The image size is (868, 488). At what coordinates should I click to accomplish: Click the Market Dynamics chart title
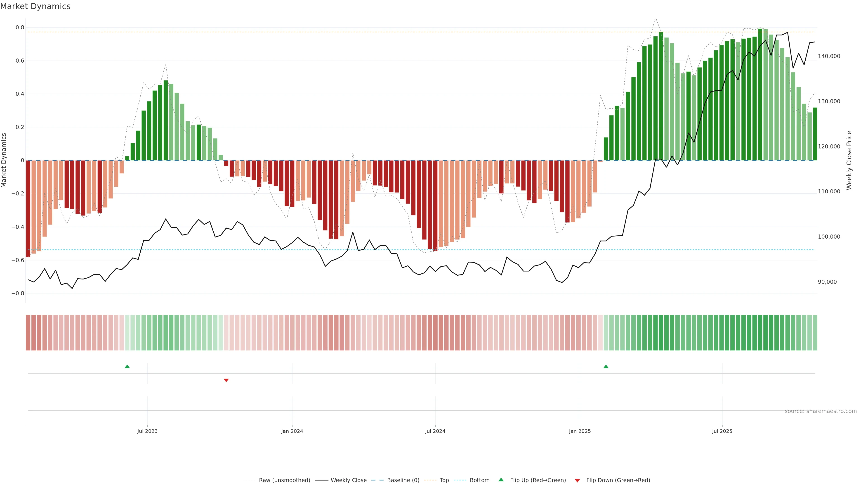35,6
